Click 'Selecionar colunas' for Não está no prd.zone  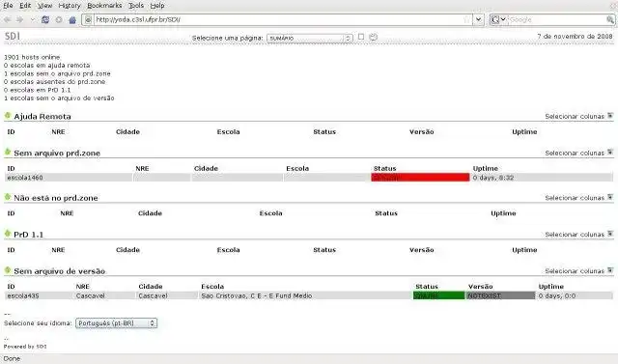[x=575, y=198]
